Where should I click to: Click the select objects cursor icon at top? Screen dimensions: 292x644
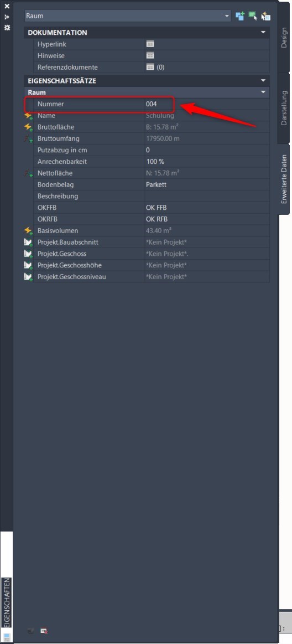pyautogui.click(x=253, y=16)
